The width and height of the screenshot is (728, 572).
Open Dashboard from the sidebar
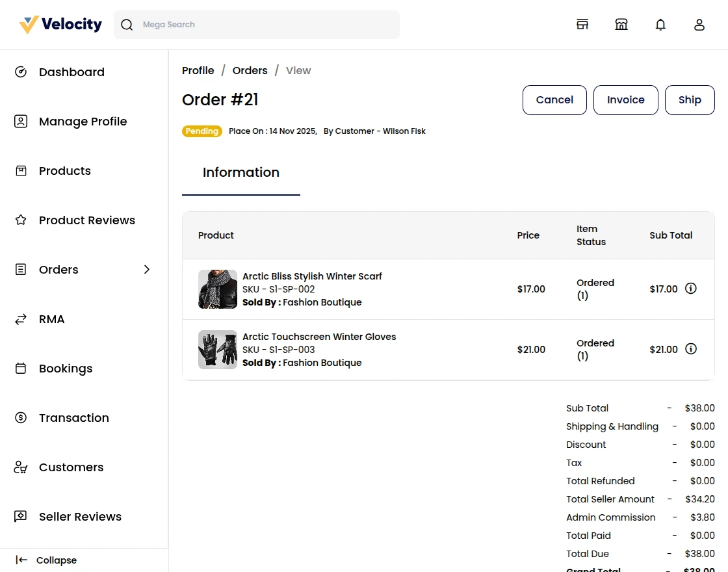(71, 72)
